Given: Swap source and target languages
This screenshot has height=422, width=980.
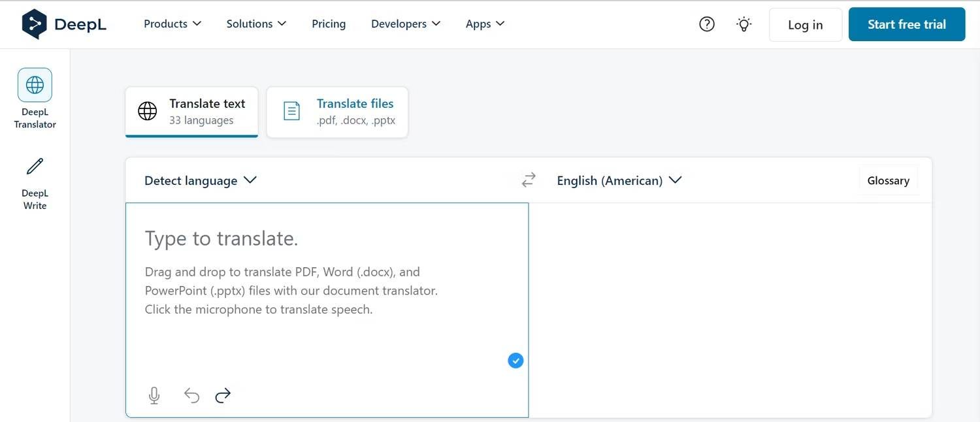Looking at the screenshot, I should (x=529, y=180).
